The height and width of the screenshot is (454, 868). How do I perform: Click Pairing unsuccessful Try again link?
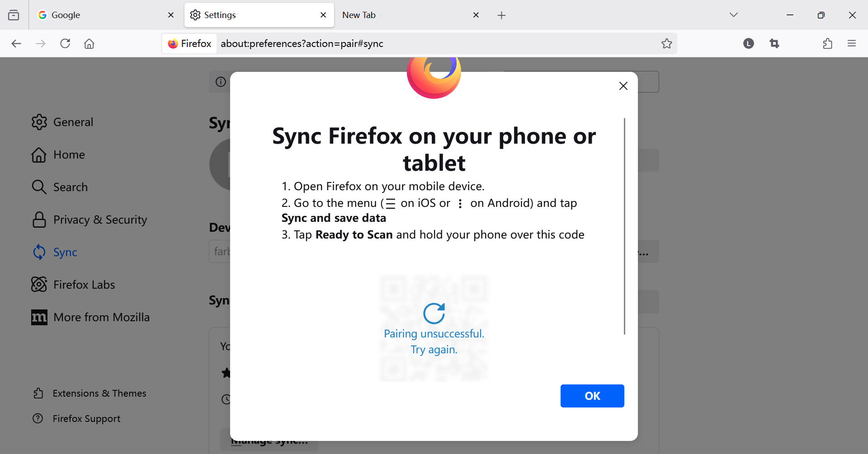click(434, 342)
